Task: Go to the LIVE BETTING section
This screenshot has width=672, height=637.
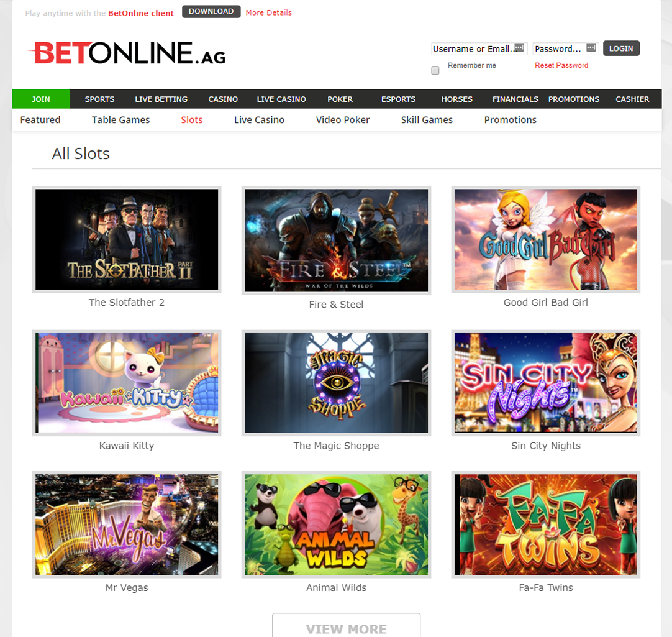Action: point(161,99)
